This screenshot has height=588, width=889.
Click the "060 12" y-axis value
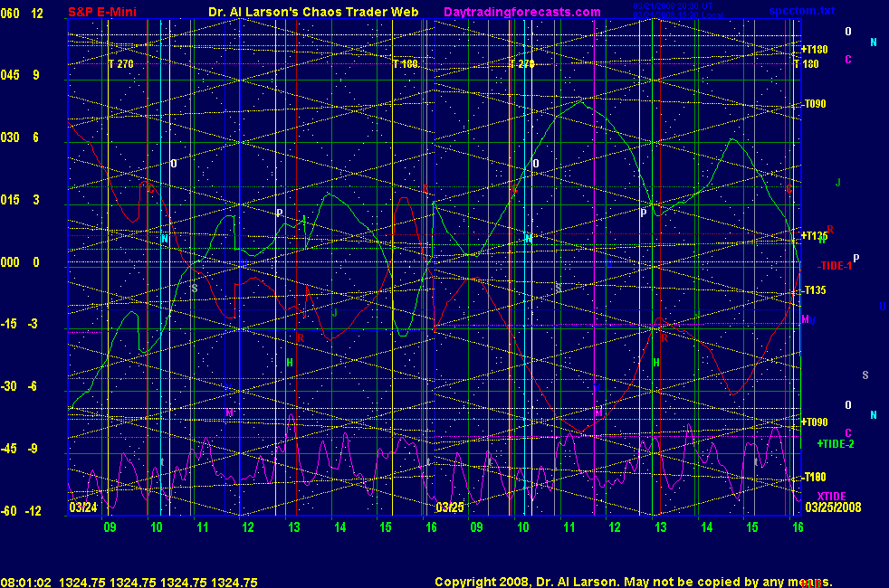(22, 13)
